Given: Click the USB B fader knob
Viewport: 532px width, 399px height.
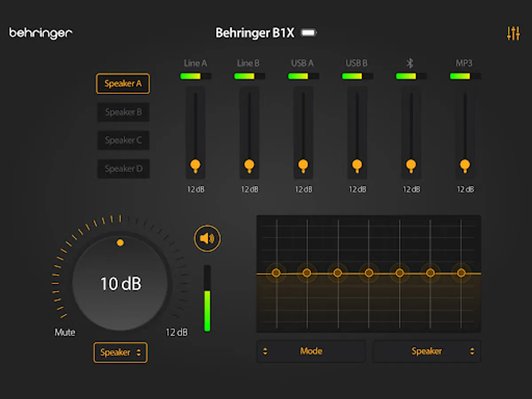Looking at the screenshot, I should click(357, 164).
